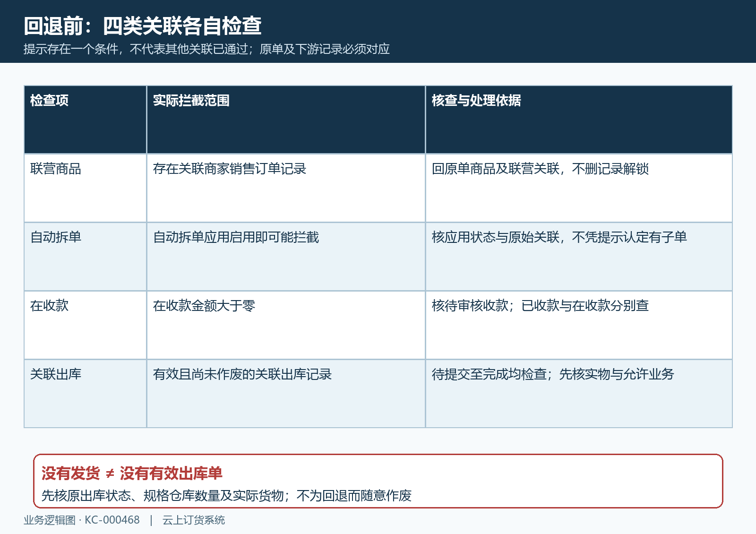Click the footer text 业务逻辑图 · KC-000468
Viewport: 756px width, 534px height.
[x=82, y=520]
